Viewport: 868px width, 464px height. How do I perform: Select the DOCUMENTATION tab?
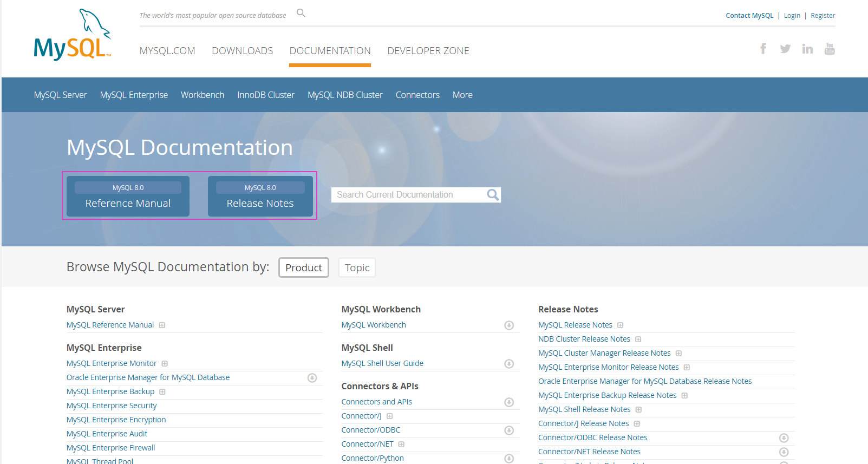pyautogui.click(x=330, y=51)
